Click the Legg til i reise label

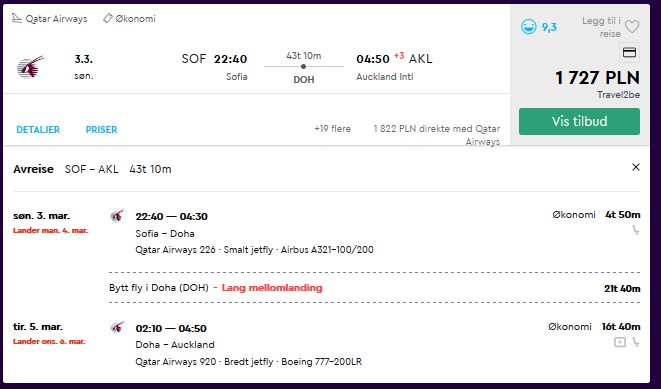[x=602, y=27]
